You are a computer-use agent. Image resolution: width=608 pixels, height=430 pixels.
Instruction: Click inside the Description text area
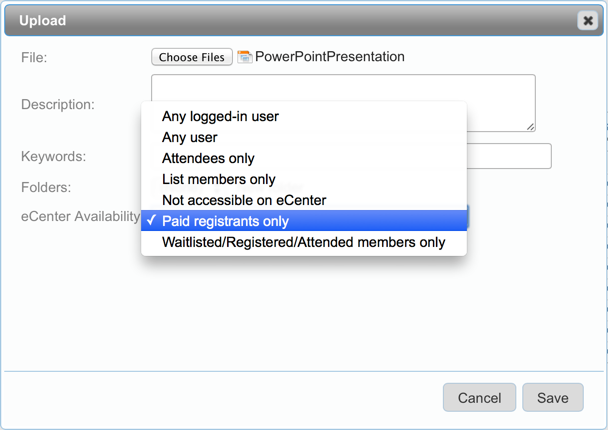point(343,88)
